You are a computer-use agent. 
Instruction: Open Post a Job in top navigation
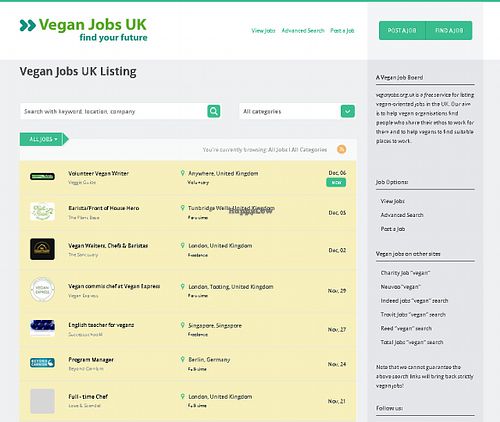[x=342, y=31]
